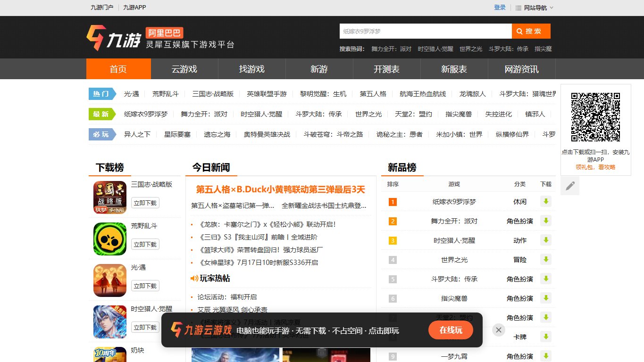Click the 九游 logo in the header

click(114, 38)
